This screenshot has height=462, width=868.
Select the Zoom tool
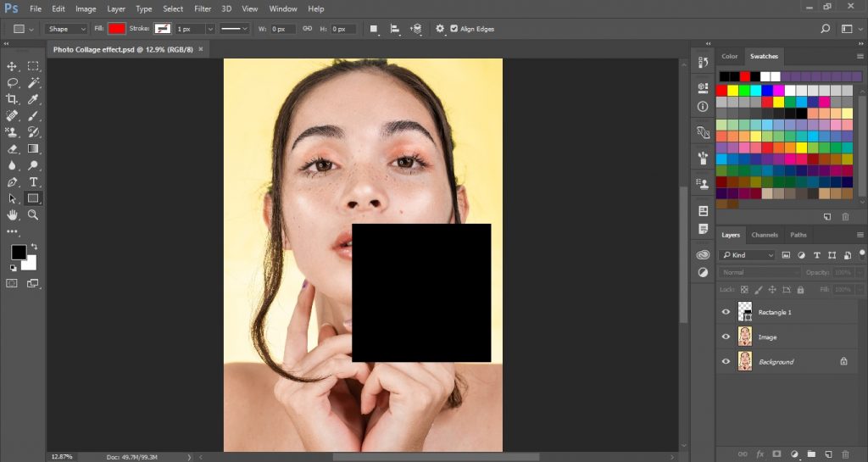coord(33,214)
